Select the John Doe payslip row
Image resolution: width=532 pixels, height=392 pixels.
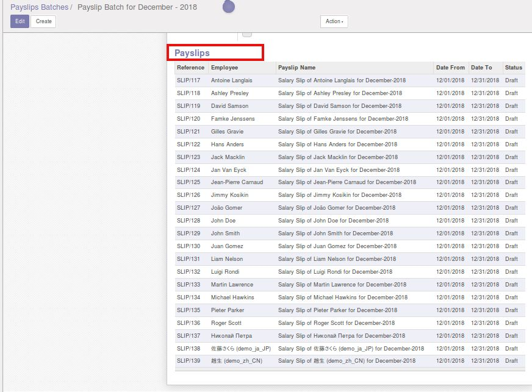point(350,221)
